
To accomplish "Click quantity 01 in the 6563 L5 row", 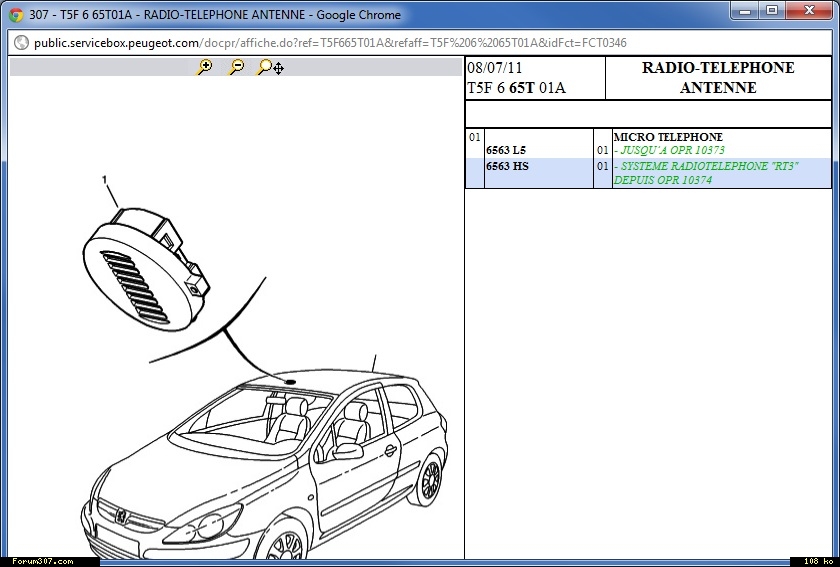I will tap(603, 151).
